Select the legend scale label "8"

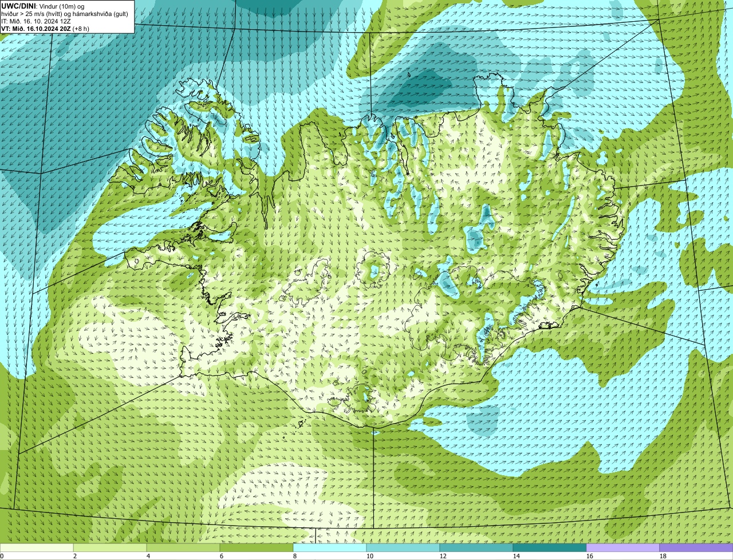[295, 556]
